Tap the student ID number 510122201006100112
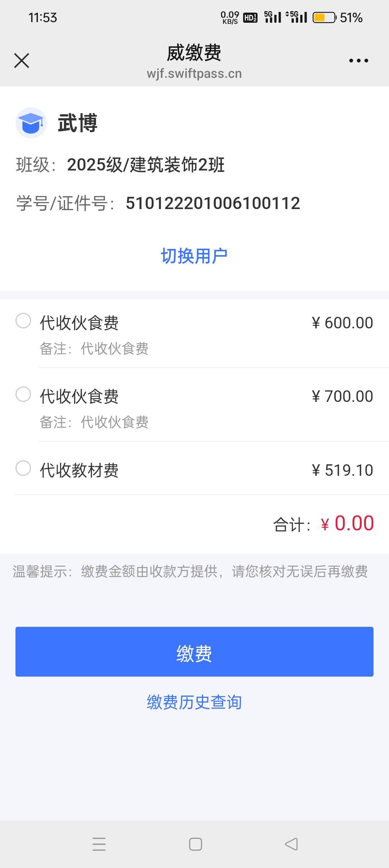Viewport: 389px width, 868px height. pyautogui.click(x=213, y=203)
